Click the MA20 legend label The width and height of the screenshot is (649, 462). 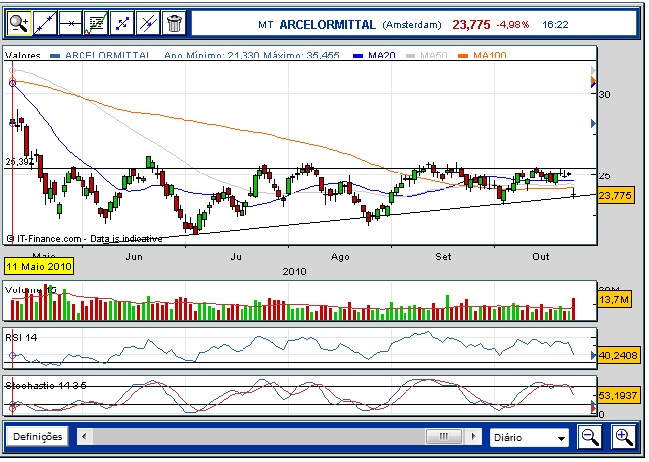pyautogui.click(x=382, y=55)
